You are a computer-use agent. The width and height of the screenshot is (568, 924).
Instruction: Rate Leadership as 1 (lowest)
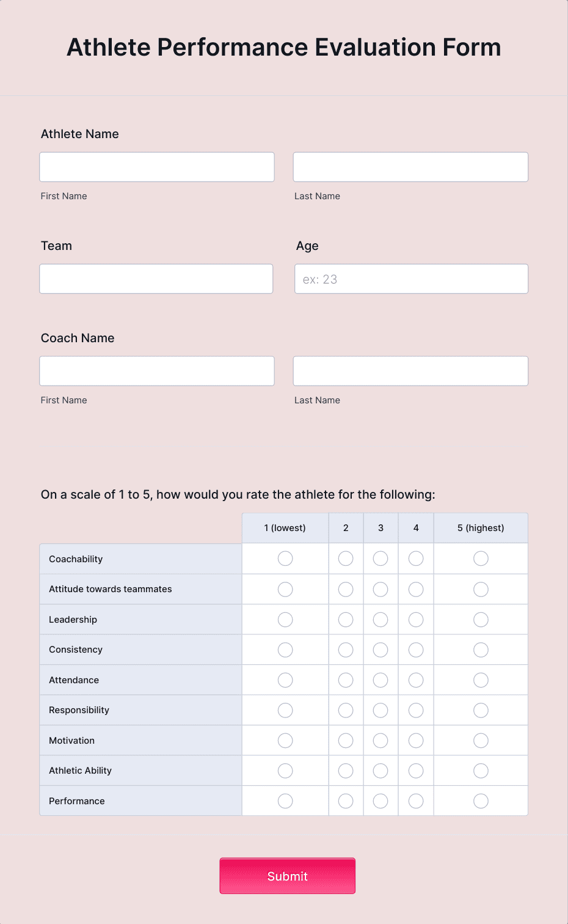point(285,619)
